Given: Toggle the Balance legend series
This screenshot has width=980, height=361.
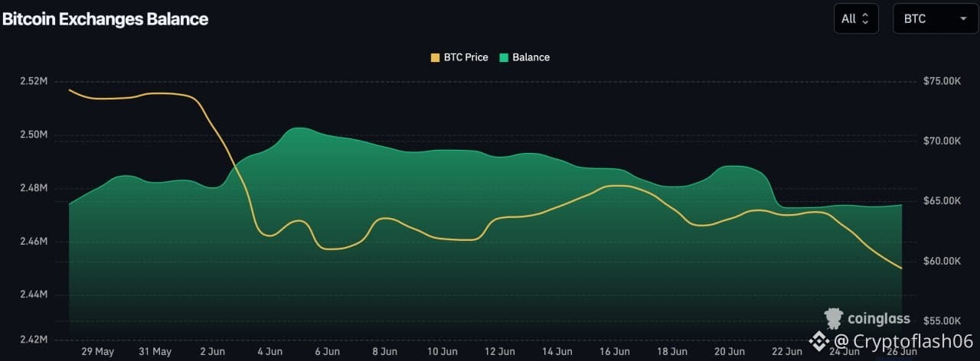Looking at the screenshot, I should pos(524,57).
